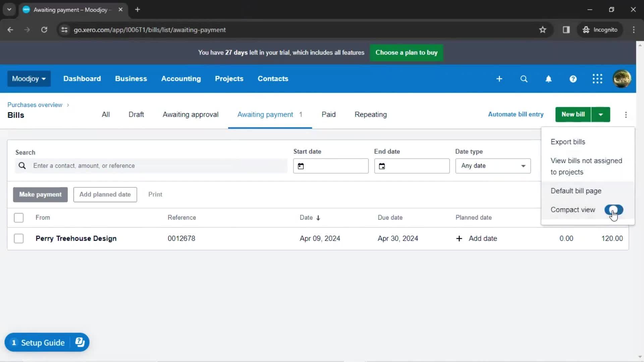Select the Awaiting payment tab
Screen dimensions: 644x362
[x=270, y=115]
